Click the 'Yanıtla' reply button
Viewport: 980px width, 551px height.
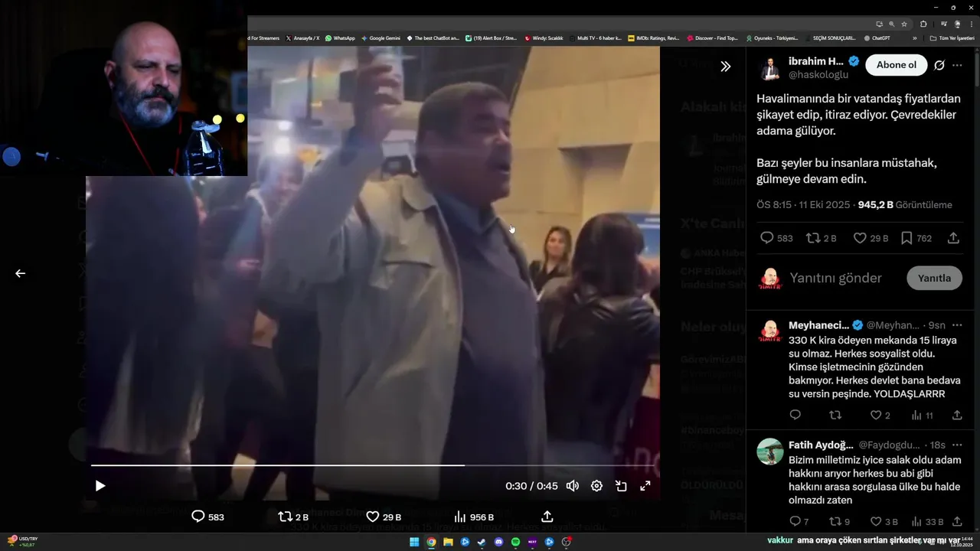pyautogui.click(x=934, y=278)
